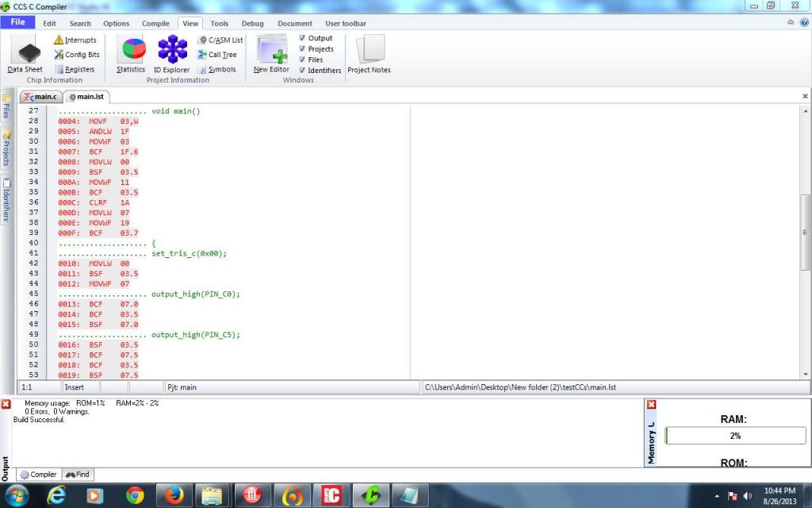This screenshot has width=812, height=508.
Task: Open the C/ASM List view
Action: point(220,40)
